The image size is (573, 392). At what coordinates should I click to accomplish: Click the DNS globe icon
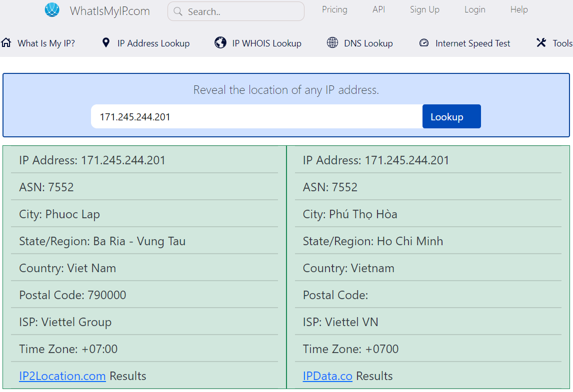pos(332,43)
